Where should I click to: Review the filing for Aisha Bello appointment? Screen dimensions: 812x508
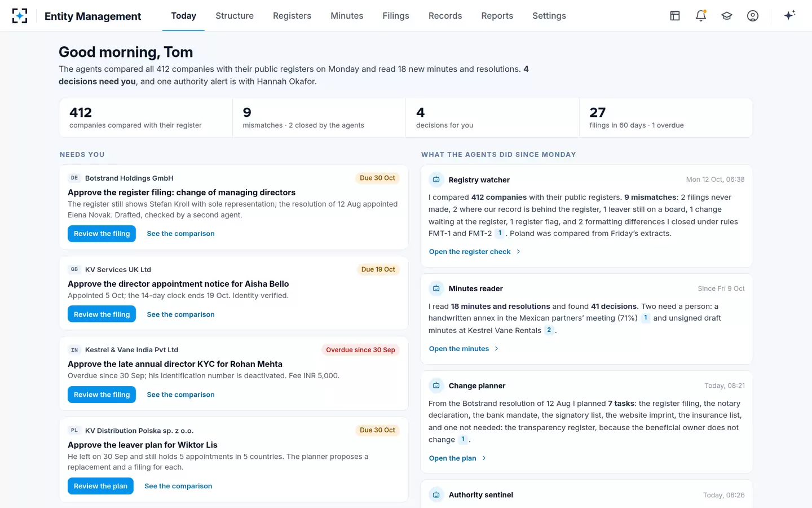101,314
